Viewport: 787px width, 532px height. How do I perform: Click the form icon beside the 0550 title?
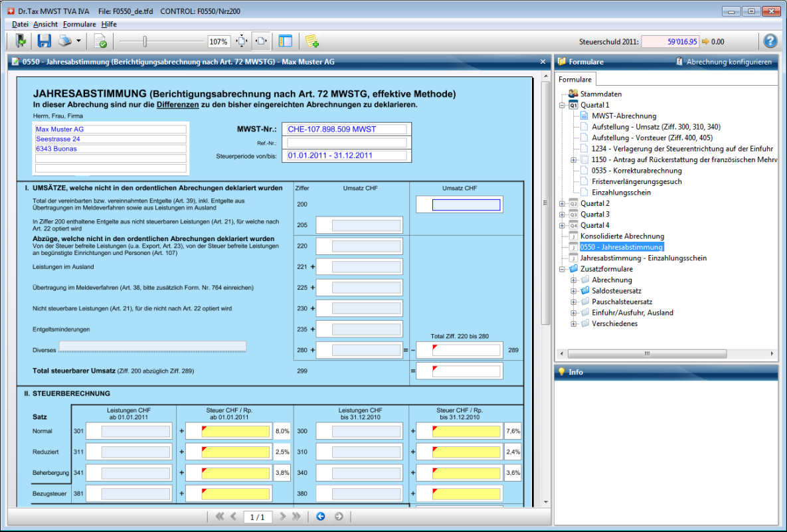point(15,62)
